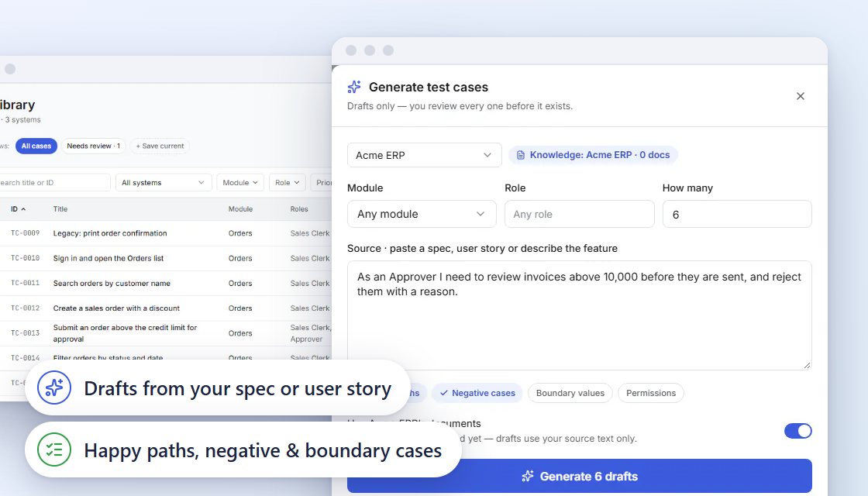This screenshot has width=868, height=496.
Task: Open the Acme ERP system dropdown
Action: point(424,155)
